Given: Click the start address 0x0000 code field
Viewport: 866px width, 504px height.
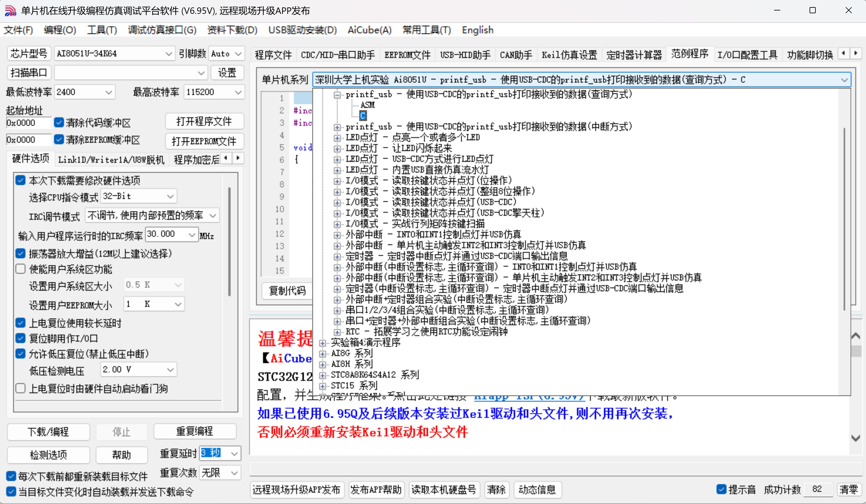Looking at the screenshot, I should click(x=28, y=123).
